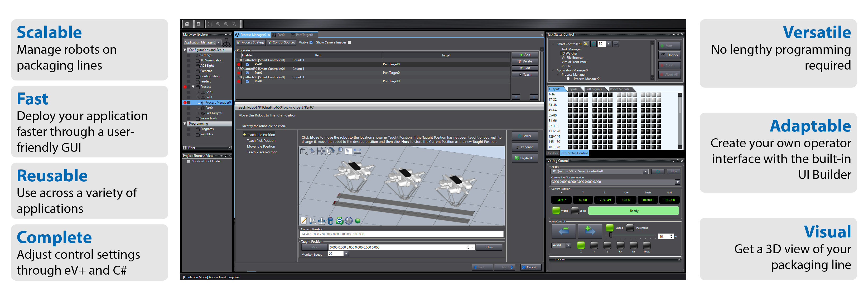Uncheck Enabled for R2Quattro650 Part0
This screenshot has height=302, width=868.
pyautogui.click(x=247, y=73)
